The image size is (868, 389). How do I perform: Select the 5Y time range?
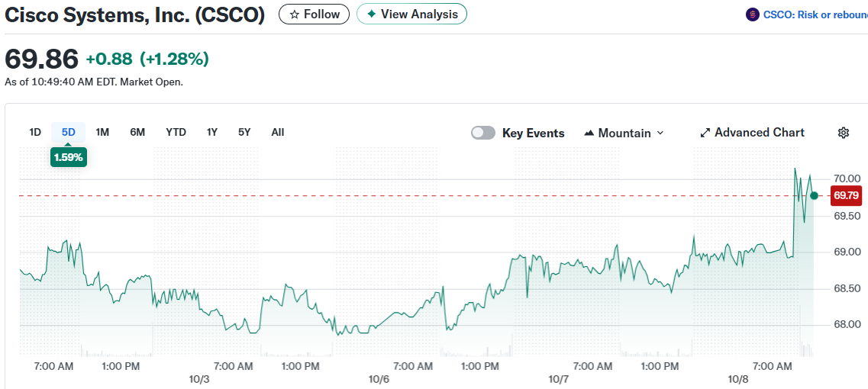point(244,132)
